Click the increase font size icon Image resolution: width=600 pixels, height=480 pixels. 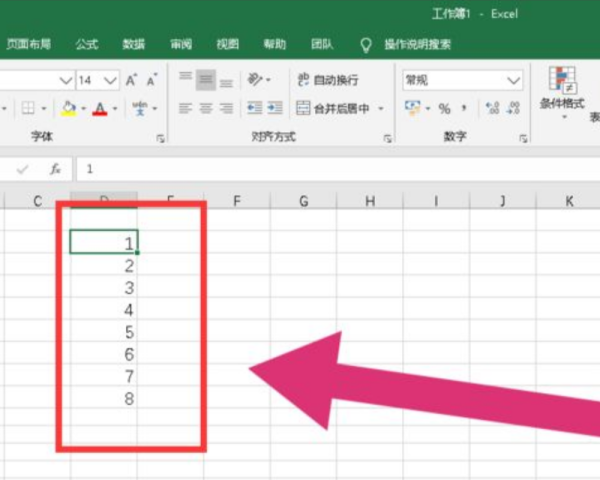[131, 80]
